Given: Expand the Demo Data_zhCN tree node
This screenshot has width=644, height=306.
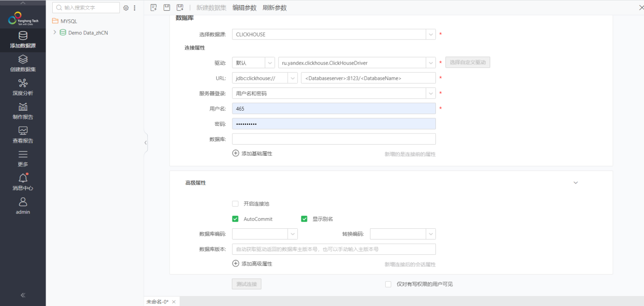Looking at the screenshot, I should point(55,32).
